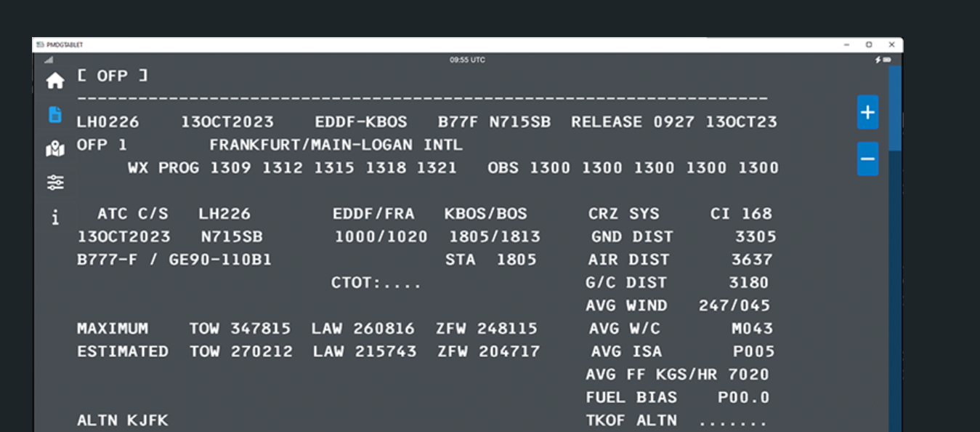Click the AIR DIST value 3637
The width and height of the screenshot is (980, 432).
pyautogui.click(x=752, y=260)
